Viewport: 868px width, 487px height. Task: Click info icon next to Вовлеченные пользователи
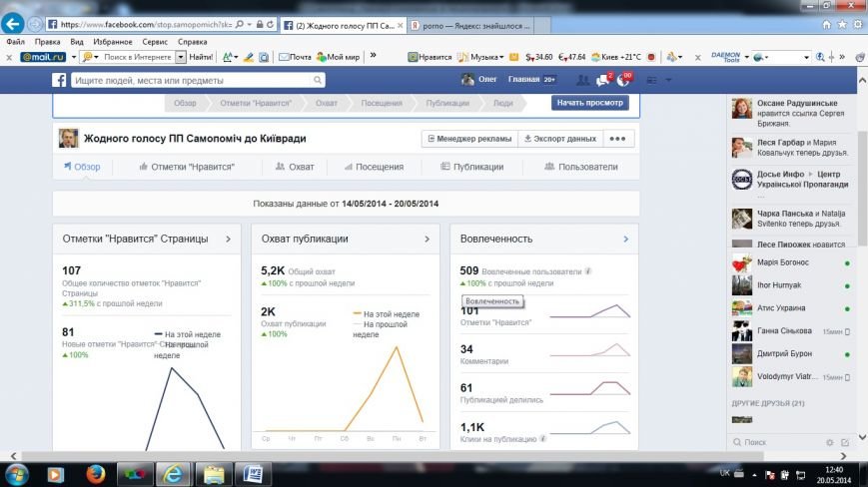[x=588, y=271]
